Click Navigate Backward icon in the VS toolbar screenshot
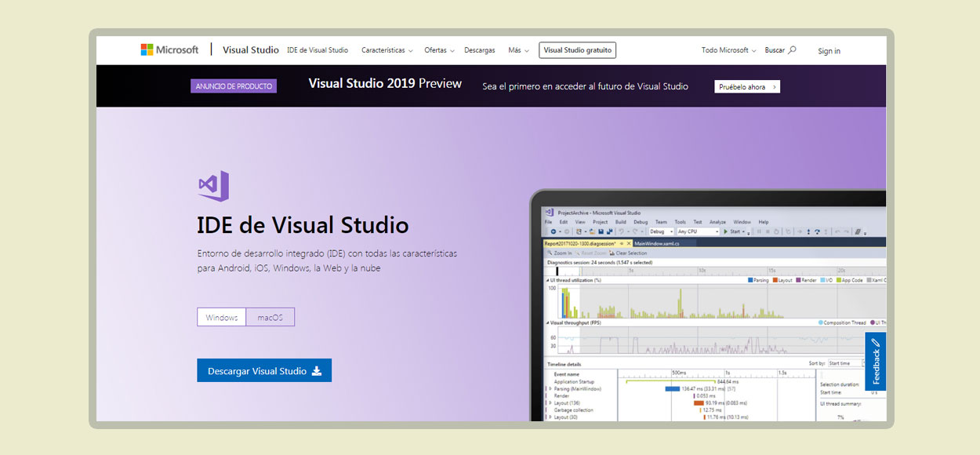This screenshot has width=980, height=455. (x=553, y=231)
